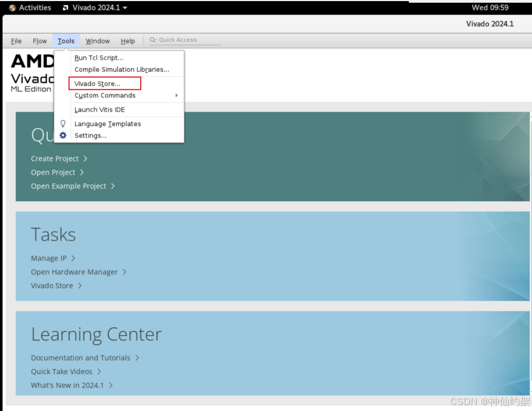Open the File menu
The height and width of the screenshot is (411, 532).
[16, 40]
